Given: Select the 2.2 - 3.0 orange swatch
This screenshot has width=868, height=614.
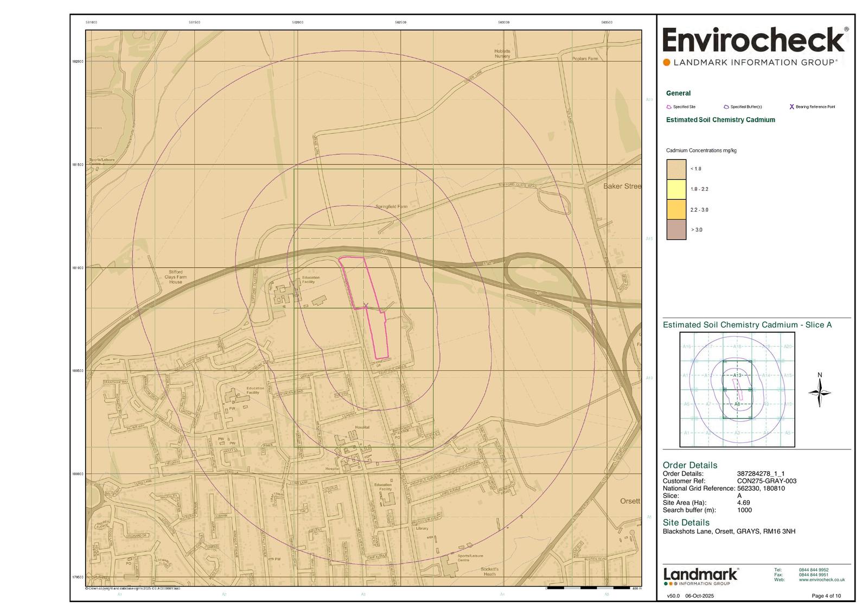Looking at the screenshot, I should [x=676, y=210].
